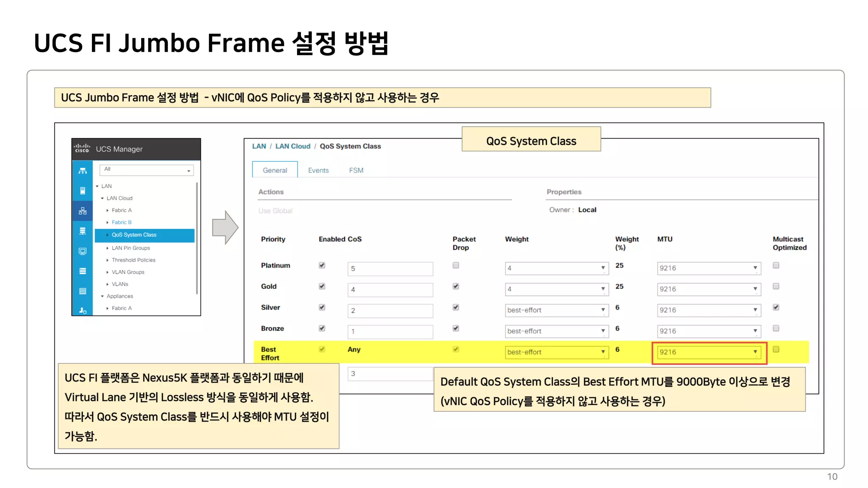This screenshot has width=868, height=488.
Task: Open Best Effort MTU dropdown showing 9216
Action: tap(709, 352)
